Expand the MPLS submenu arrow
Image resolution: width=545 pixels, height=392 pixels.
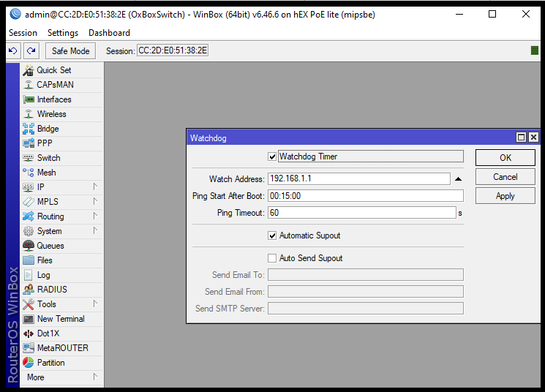pos(95,202)
